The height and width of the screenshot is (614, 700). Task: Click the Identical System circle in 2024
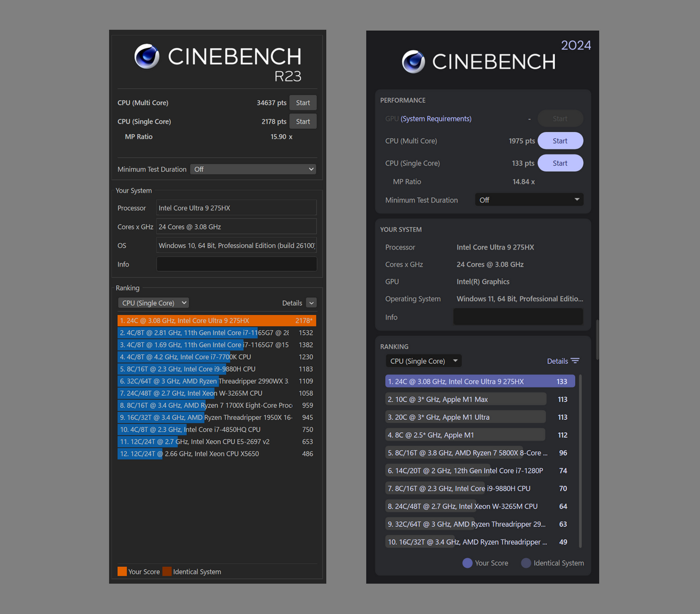click(x=526, y=563)
